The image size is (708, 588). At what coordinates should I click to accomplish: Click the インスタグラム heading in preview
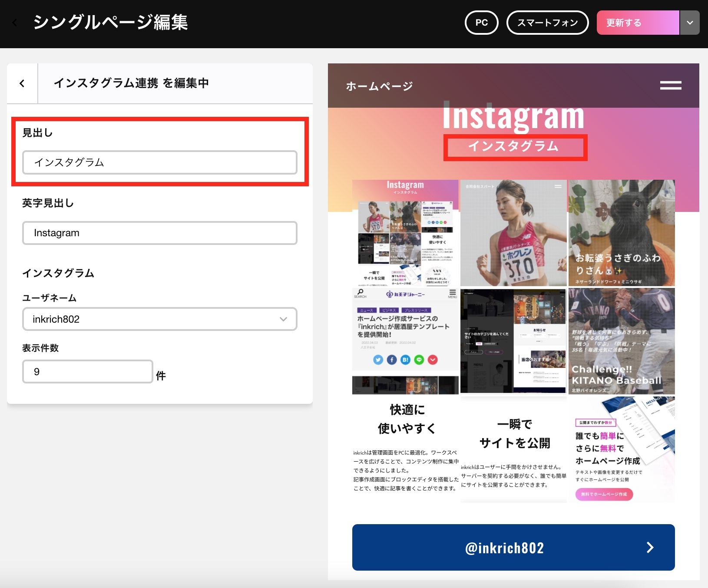[513, 146]
